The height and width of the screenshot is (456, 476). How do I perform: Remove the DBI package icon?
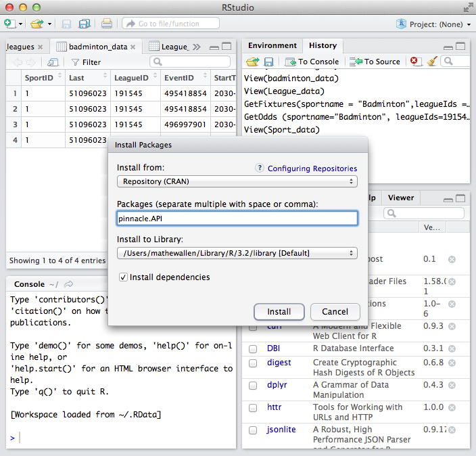click(452, 348)
